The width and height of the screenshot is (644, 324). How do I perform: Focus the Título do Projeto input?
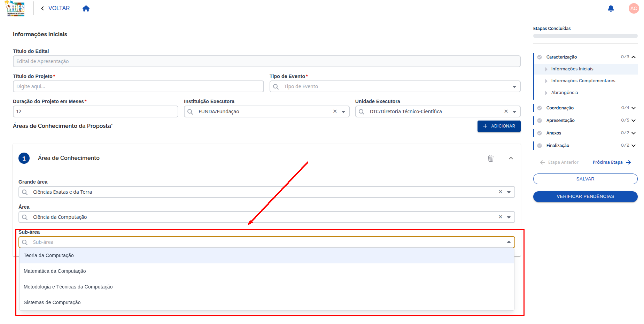(138, 86)
